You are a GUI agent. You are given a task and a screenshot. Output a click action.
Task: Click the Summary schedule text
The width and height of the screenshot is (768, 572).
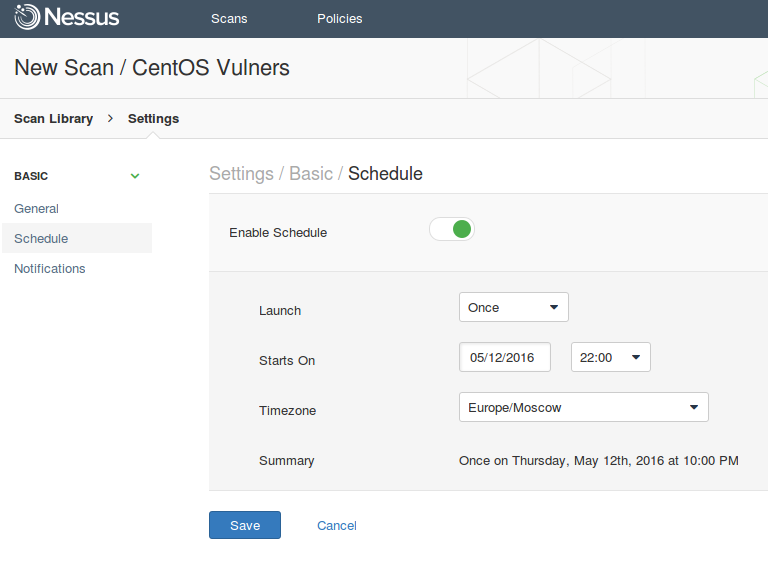coord(599,460)
